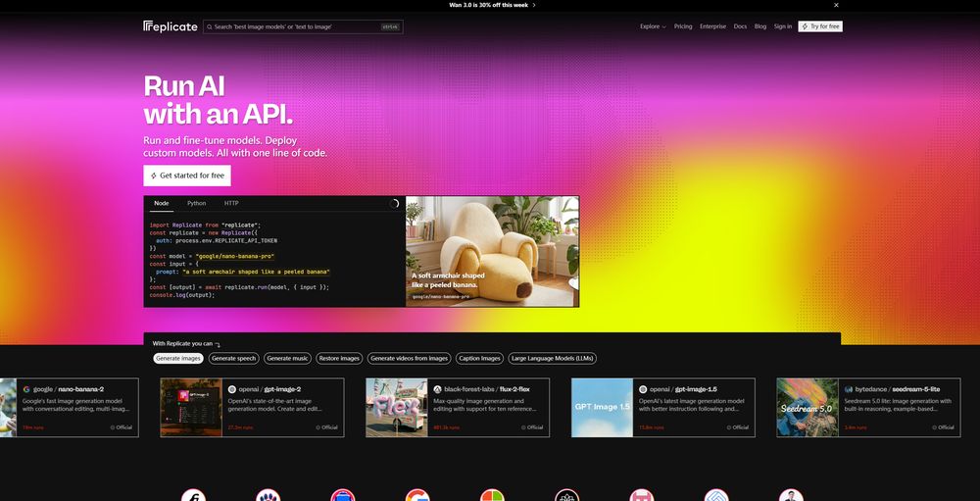The image size is (980, 501).
Task: Open the Pricing page
Action: tap(683, 26)
